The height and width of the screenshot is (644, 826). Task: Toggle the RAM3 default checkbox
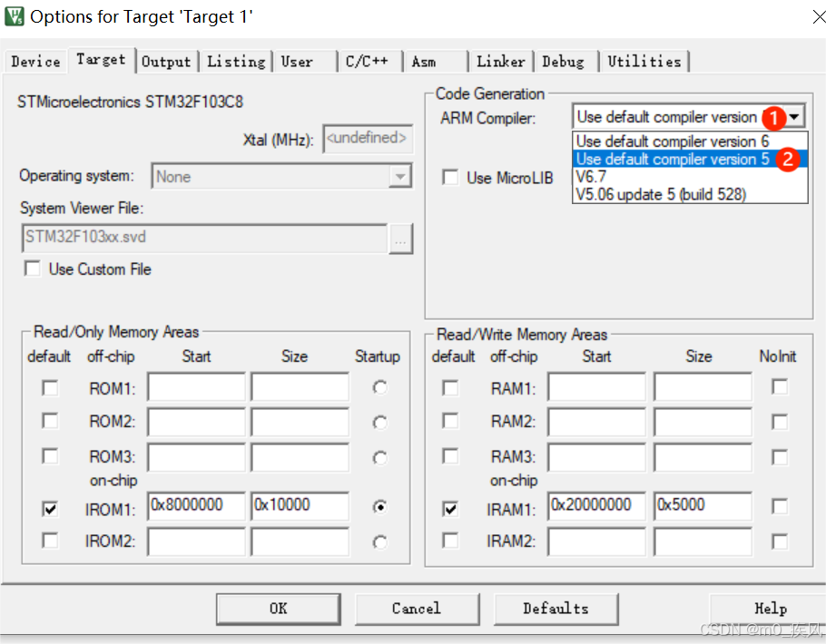pos(450,455)
